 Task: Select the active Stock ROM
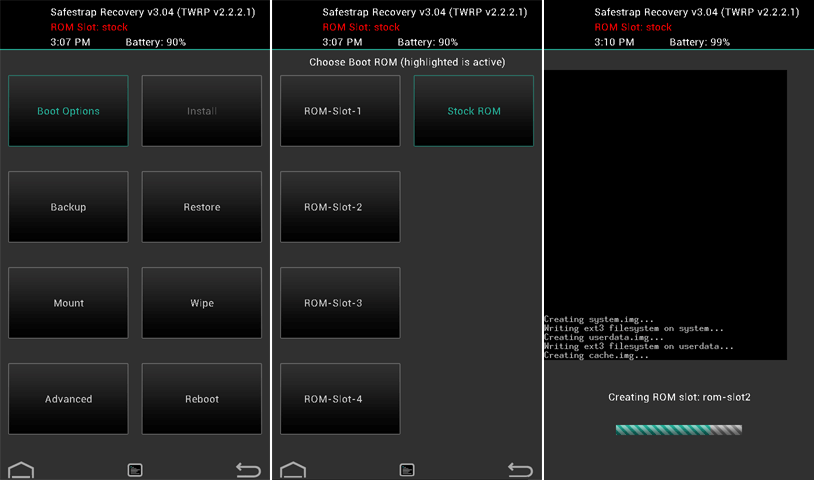pyautogui.click(x=474, y=111)
